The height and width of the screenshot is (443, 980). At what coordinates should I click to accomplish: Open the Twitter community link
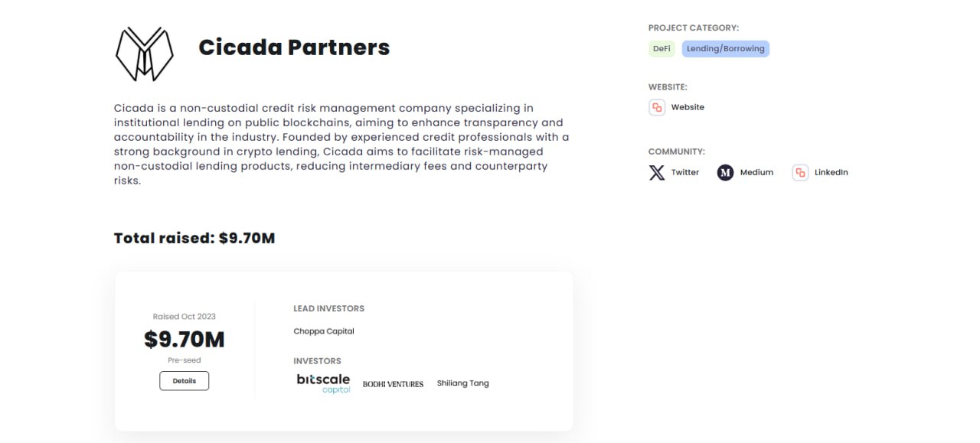[685, 172]
